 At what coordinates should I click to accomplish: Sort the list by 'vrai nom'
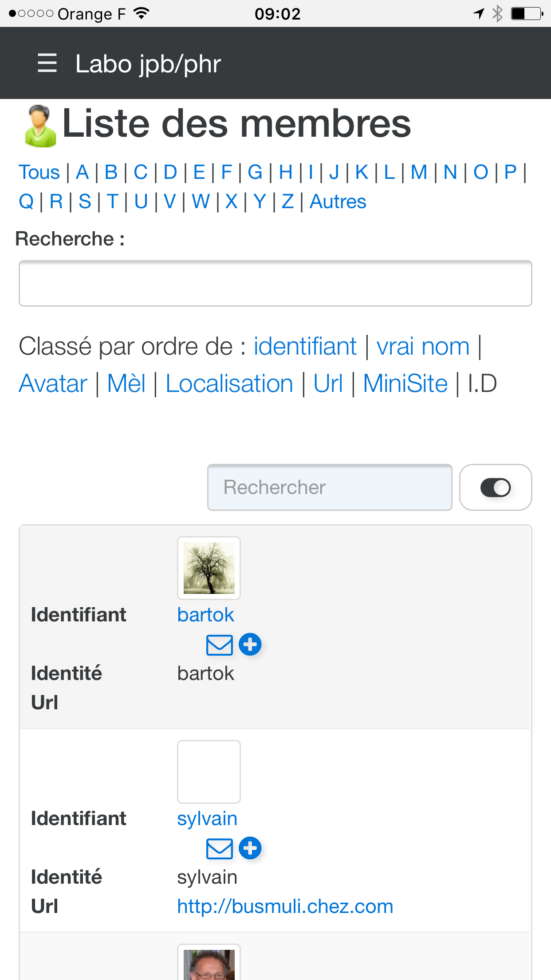coord(423,346)
